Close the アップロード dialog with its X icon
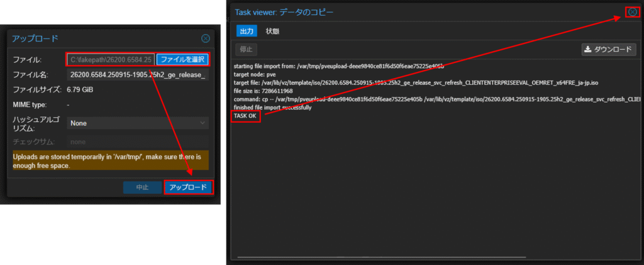The width and height of the screenshot is (644, 265). [205, 38]
